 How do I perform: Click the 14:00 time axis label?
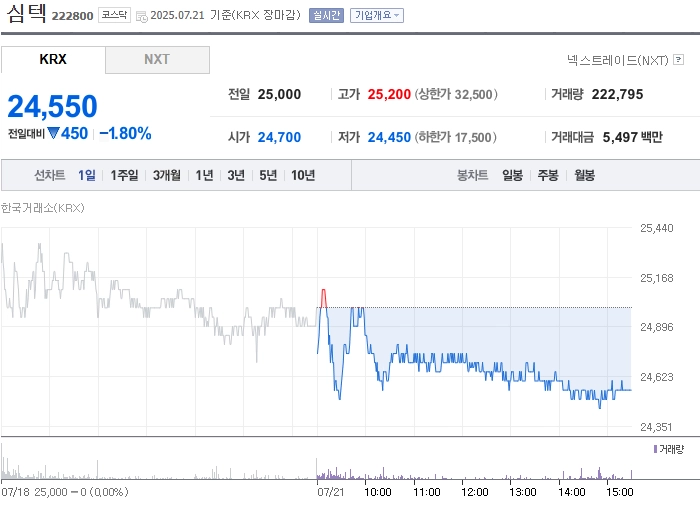pos(571,492)
